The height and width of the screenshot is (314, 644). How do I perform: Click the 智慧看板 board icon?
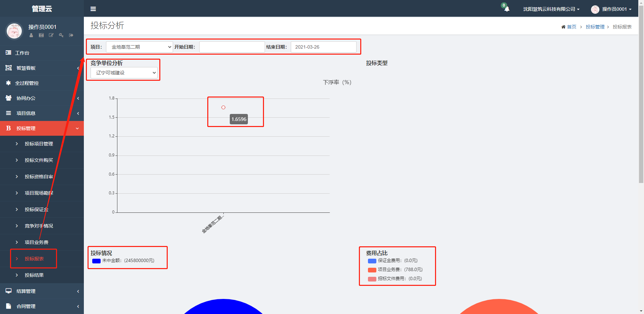click(x=8, y=68)
